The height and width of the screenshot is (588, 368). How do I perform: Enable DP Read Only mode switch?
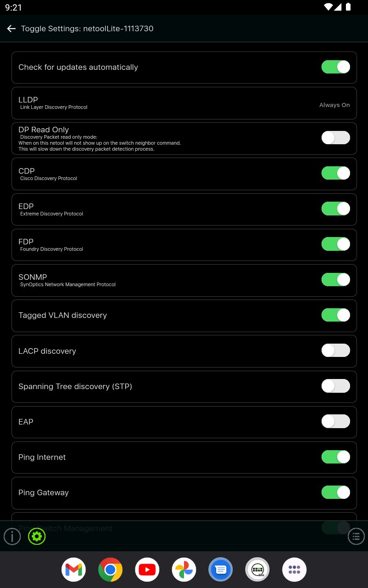[335, 138]
